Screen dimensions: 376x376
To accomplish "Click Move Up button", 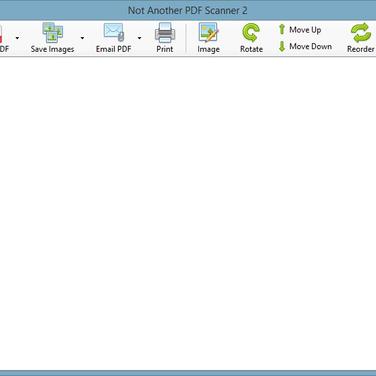I will coord(300,30).
